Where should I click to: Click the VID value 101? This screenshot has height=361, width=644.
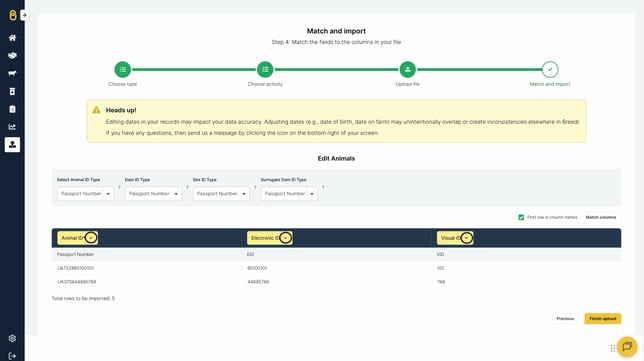pos(441,268)
